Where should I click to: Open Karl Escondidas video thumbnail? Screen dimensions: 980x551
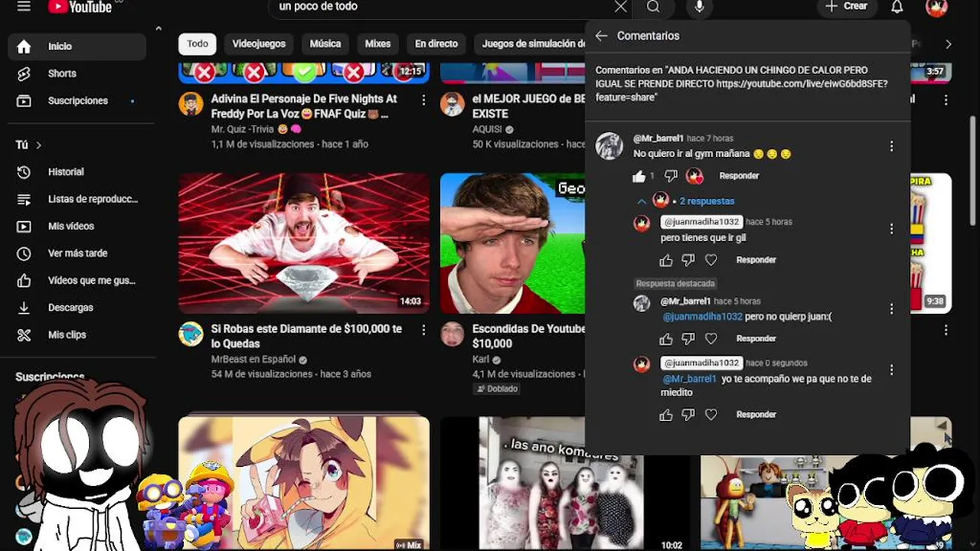click(513, 243)
